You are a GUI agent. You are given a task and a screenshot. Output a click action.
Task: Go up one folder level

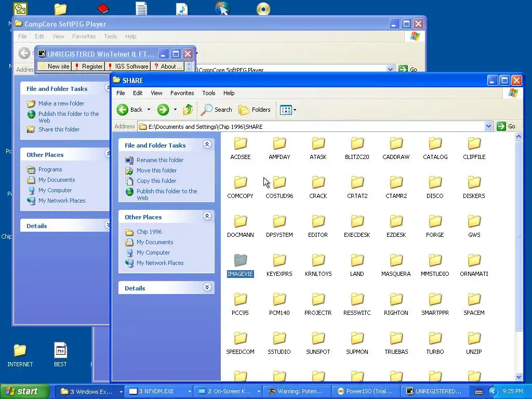[188, 110]
